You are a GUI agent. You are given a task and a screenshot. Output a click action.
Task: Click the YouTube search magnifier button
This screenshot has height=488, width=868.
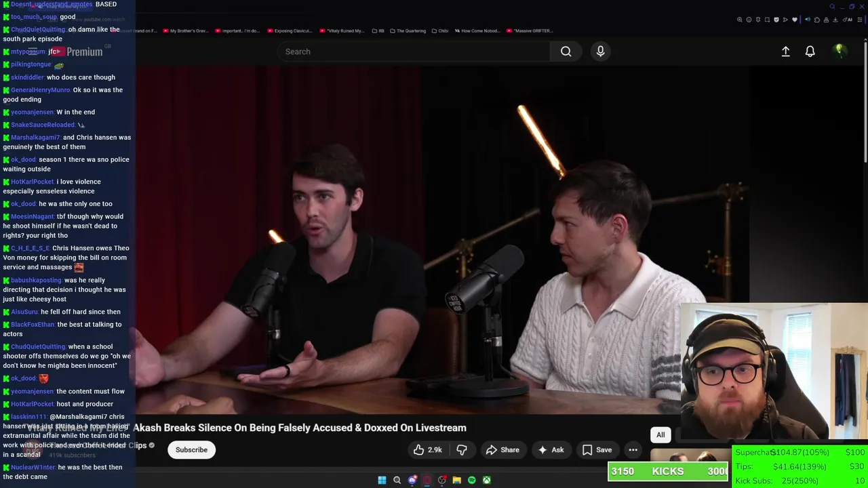coord(566,52)
